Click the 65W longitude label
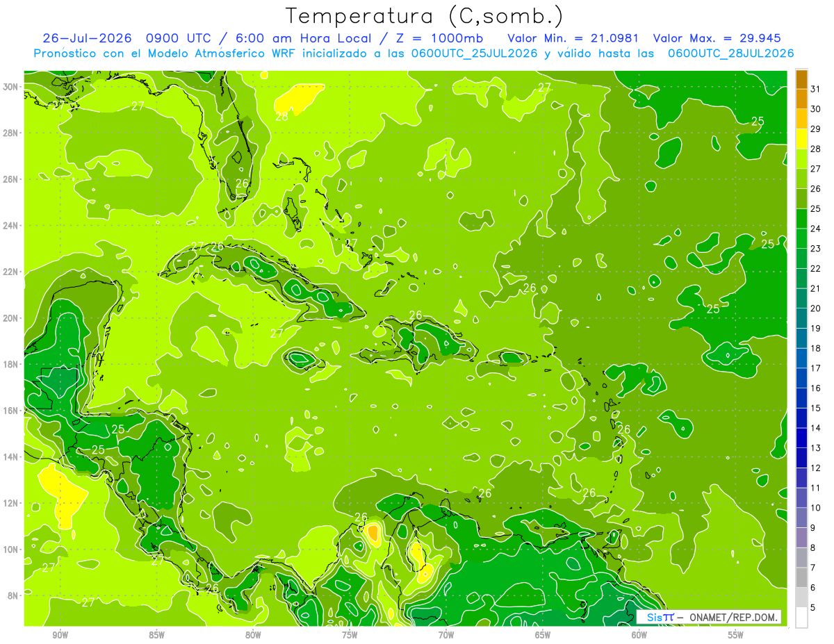The image size is (834, 644). point(543,635)
